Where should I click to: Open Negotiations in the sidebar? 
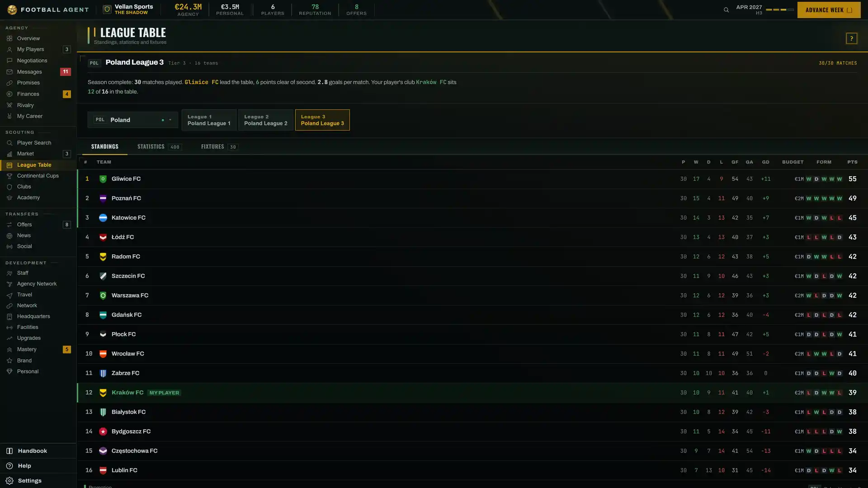click(x=38, y=61)
